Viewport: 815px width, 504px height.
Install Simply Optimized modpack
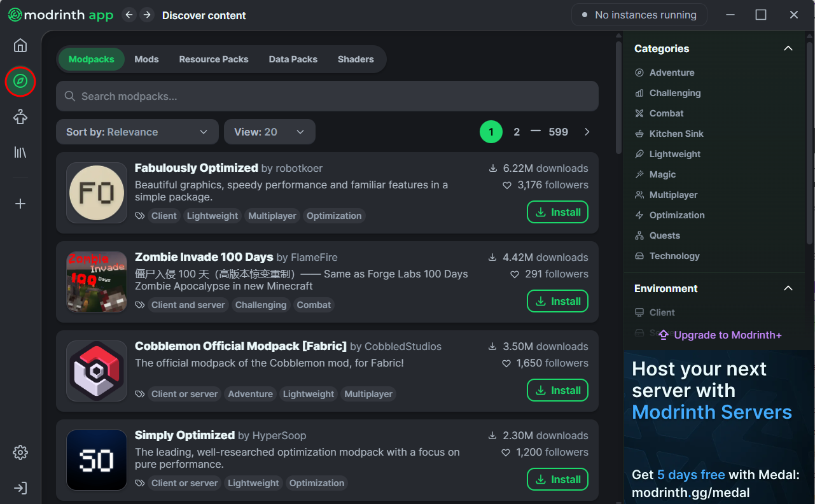tap(557, 479)
